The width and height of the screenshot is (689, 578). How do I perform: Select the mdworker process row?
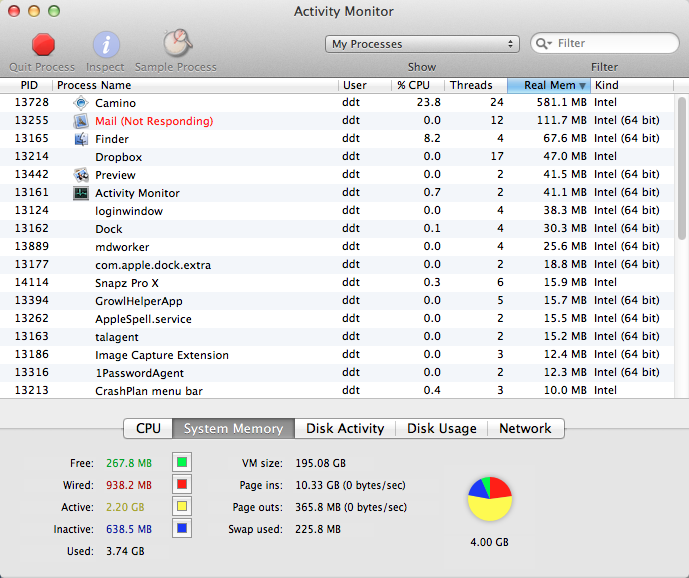tap(337, 247)
